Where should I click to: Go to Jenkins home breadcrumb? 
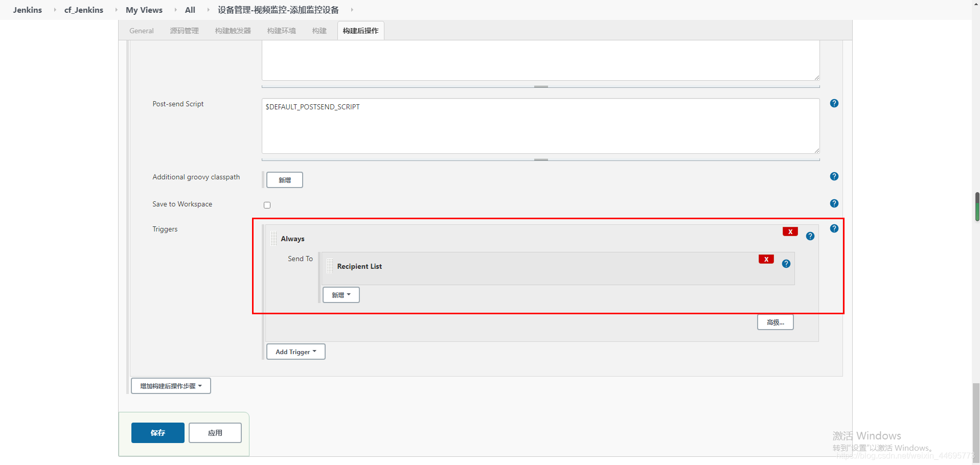coord(28,10)
